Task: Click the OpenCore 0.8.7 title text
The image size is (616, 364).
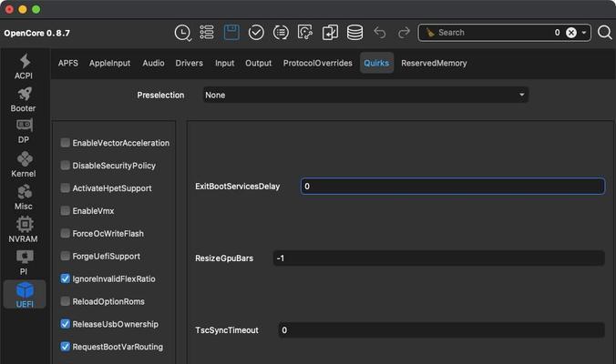Action: tap(37, 33)
